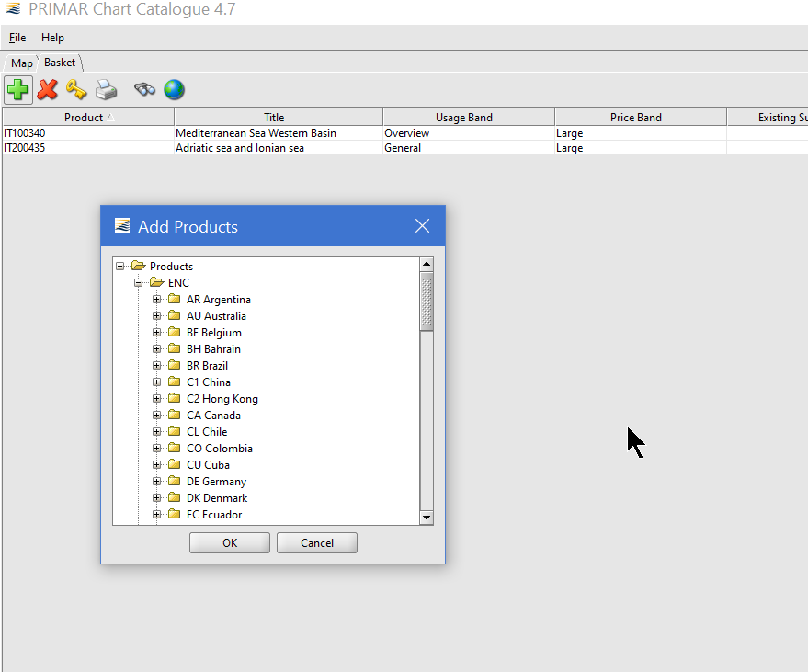
Task: Click the Add Products dialog logo icon
Action: (x=122, y=226)
